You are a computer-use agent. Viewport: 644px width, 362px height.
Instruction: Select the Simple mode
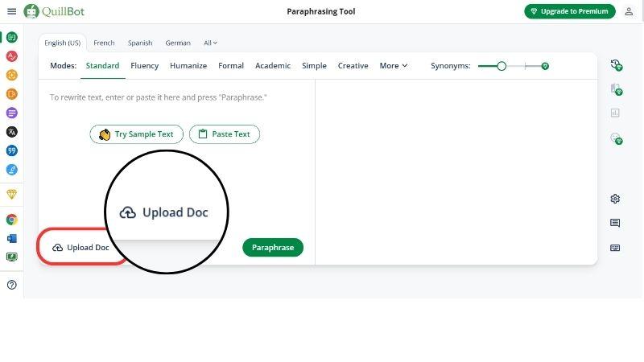[314, 66]
